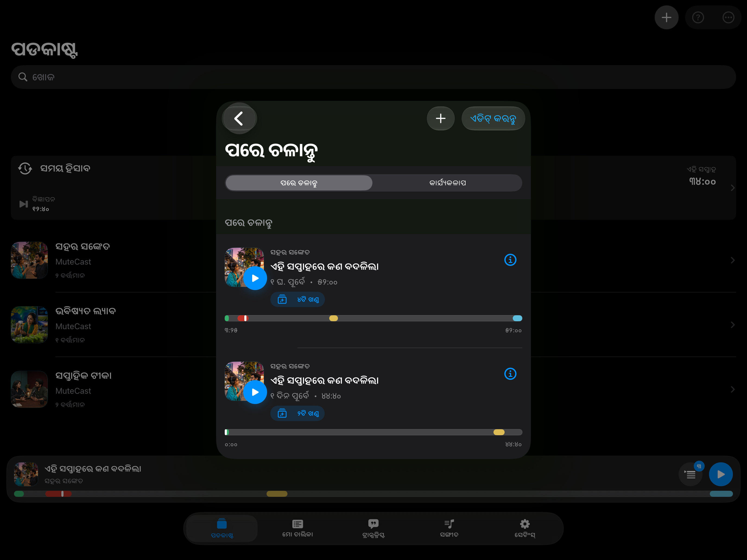Screen dimensions: 747x560
Task: Select the ମୋ ତାଲିକା bottom tab
Action: (297, 528)
